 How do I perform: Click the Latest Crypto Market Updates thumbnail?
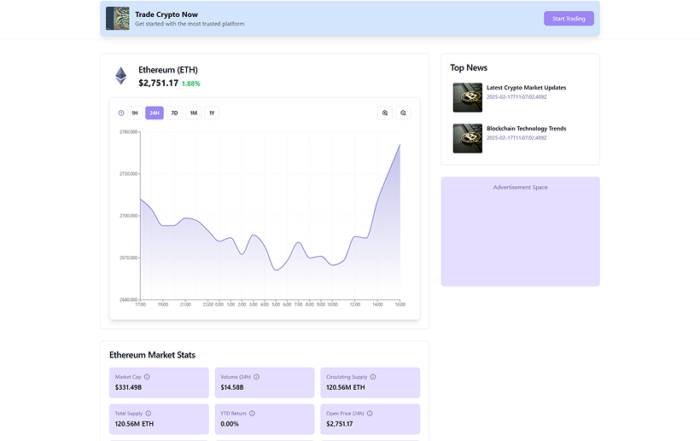pyautogui.click(x=467, y=97)
